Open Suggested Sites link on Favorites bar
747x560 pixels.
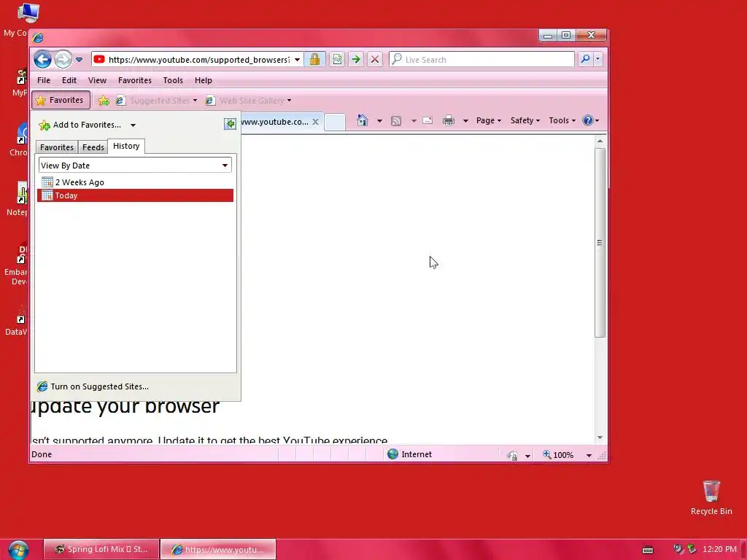pos(157,101)
